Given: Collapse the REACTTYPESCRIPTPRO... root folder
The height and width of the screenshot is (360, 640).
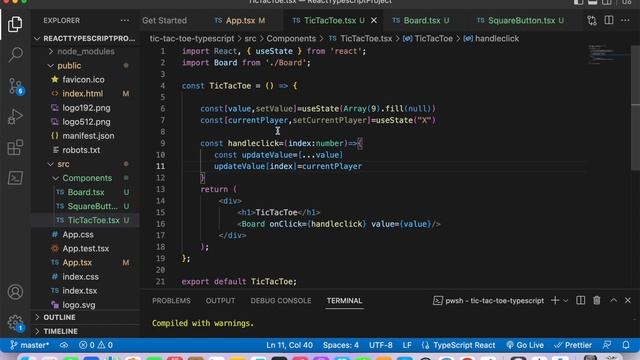Looking at the screenshot, I should pos(85,38).
